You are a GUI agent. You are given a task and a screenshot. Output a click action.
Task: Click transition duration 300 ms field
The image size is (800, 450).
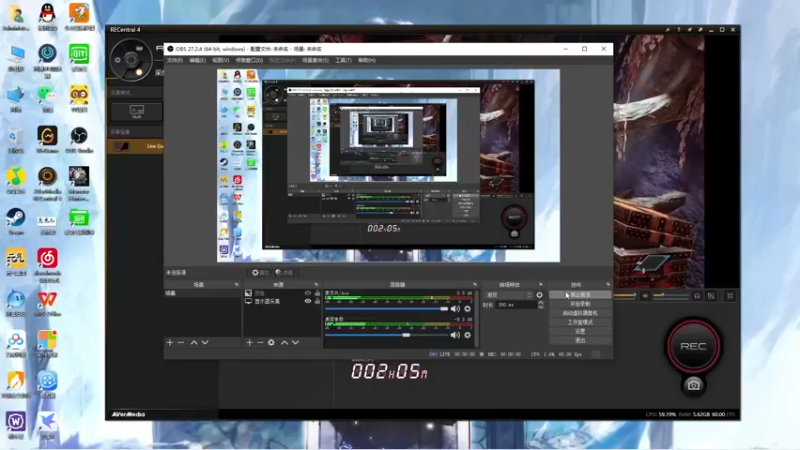click(x=516, y=305)
